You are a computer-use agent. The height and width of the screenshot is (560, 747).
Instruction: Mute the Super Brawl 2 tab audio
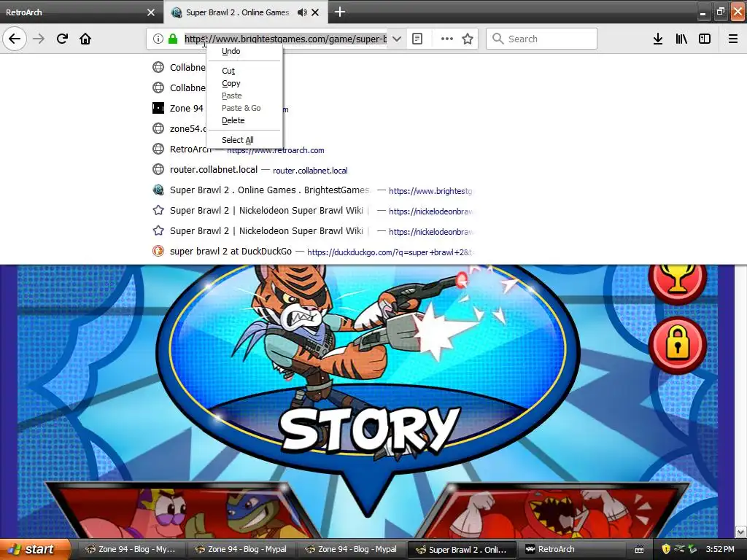[x=302, y=12]
